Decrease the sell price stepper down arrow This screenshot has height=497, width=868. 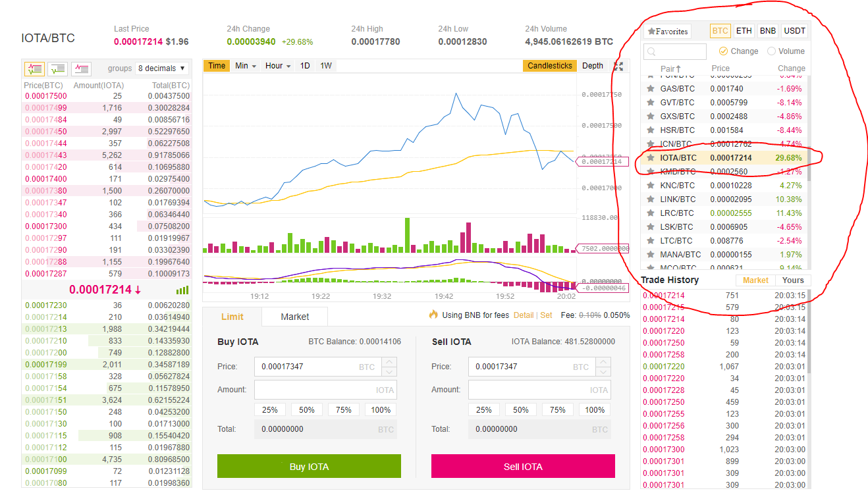point(603,371)
